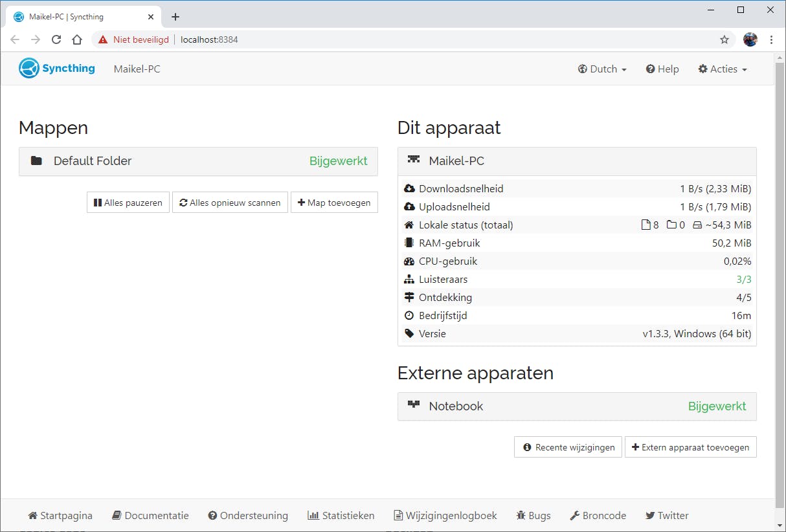Click Alles pauzeren button
Screen dimensions: 786x532
pyautogui.click(x=128, y=203)
